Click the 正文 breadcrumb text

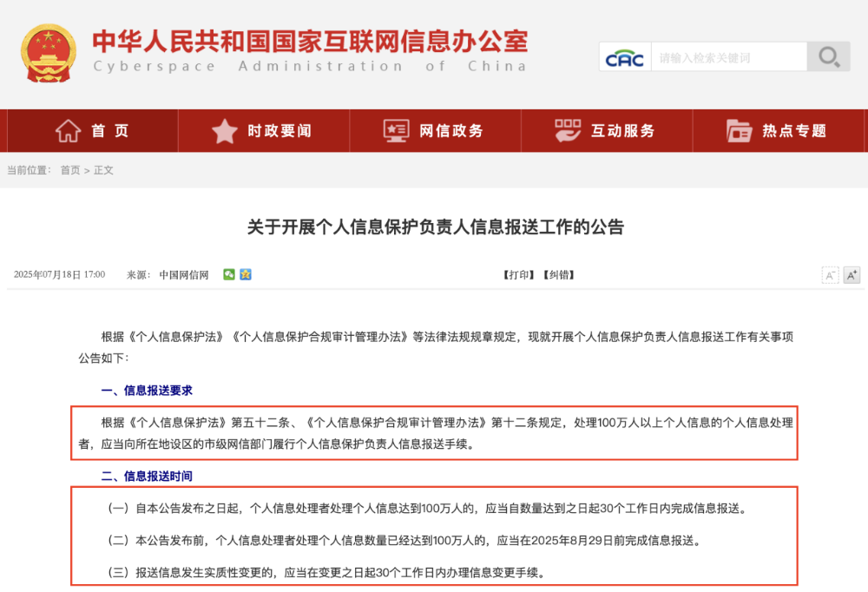click(103, 170)
